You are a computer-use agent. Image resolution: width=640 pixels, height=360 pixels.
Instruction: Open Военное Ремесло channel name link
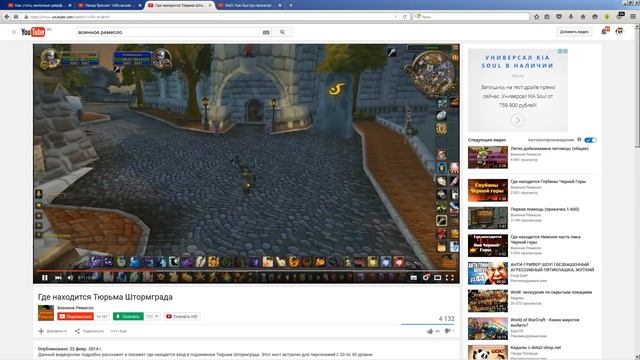tap(76, 308)
